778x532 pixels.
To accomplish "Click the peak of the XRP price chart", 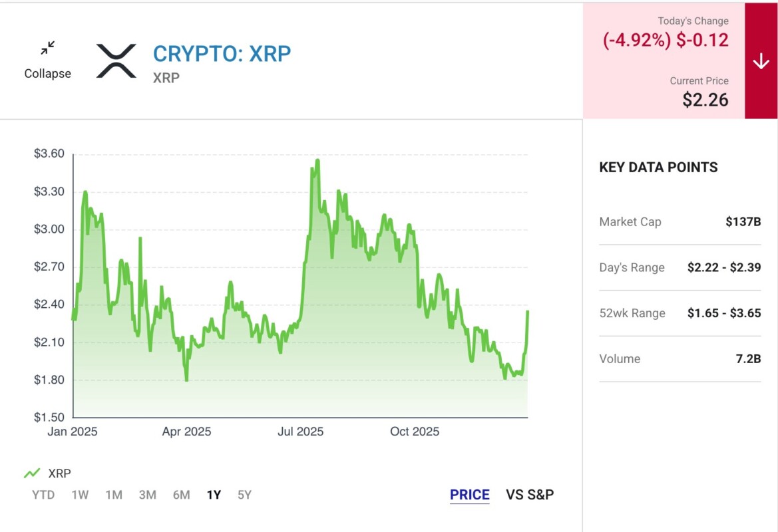I will pos(317,160).
